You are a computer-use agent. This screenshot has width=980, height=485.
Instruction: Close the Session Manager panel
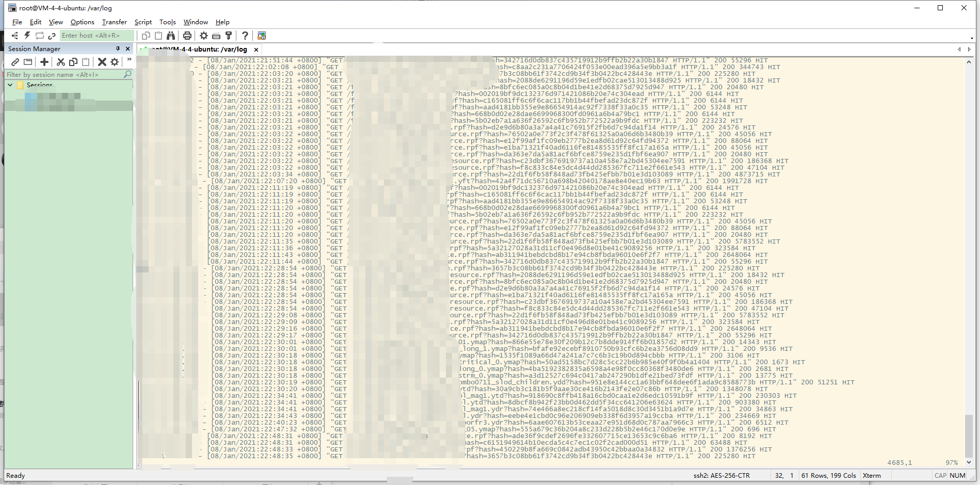click(x=127, y=48)
